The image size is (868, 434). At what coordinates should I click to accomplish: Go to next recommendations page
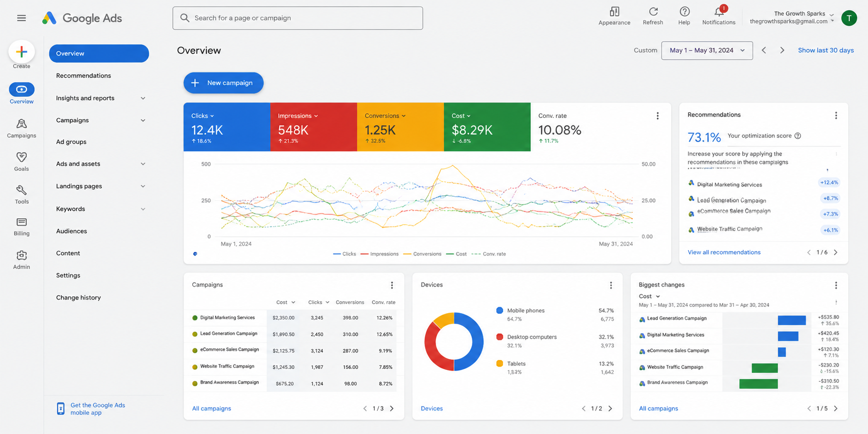836,252
